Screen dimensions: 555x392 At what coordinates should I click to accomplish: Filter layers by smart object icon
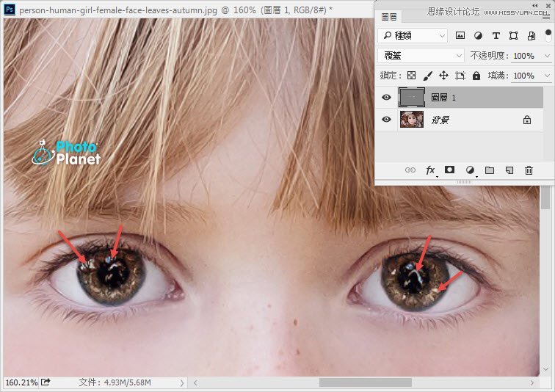point(532,35)
